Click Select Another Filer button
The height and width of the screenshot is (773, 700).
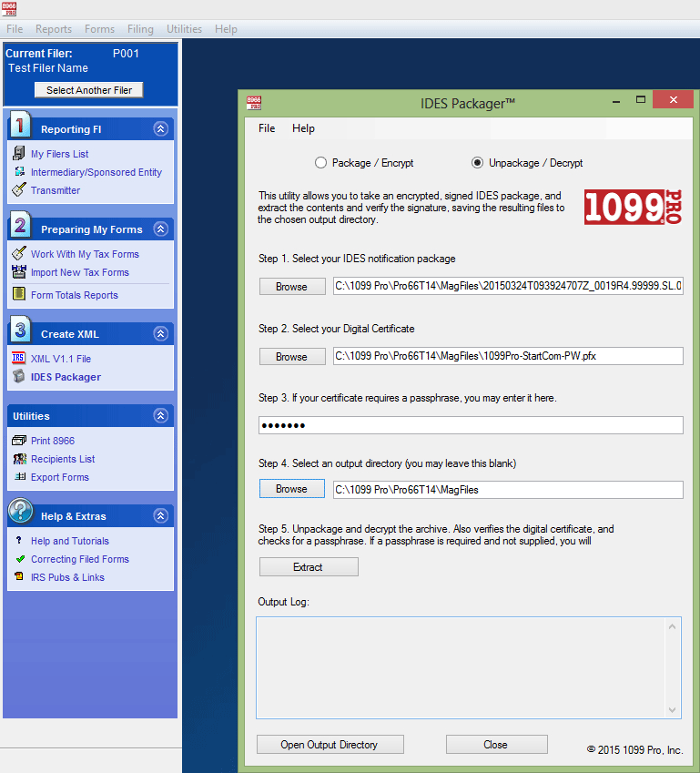tap(89, 90)
